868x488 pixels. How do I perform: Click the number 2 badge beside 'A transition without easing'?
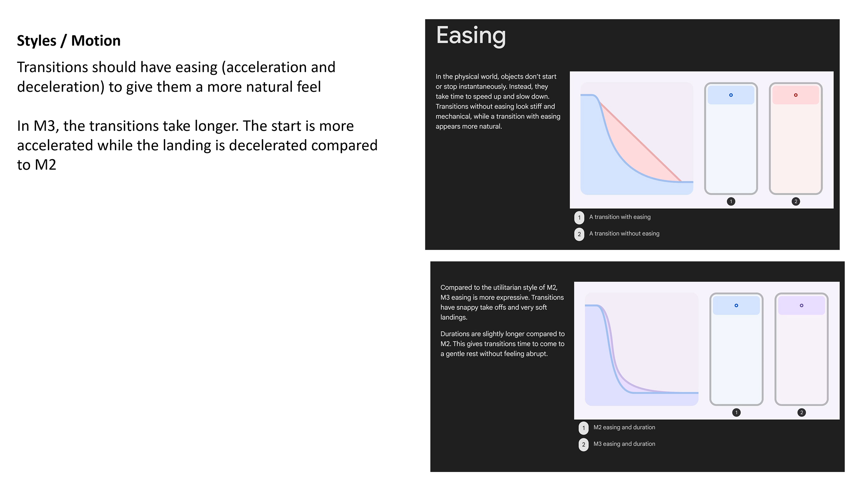pyautogui.click(x=579, y=234)
